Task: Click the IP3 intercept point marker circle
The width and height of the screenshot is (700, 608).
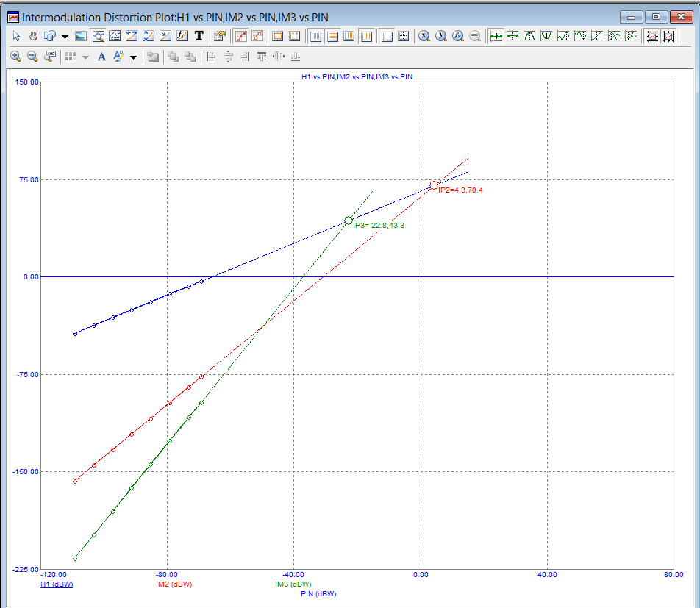Action: [349, 221]
